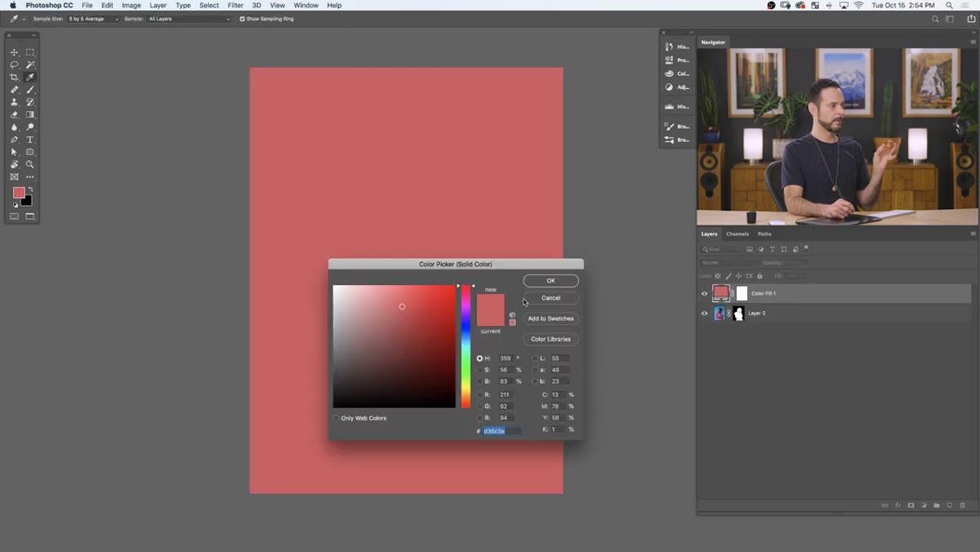Select the Magic Wand tool

pyautogui.click(x=30, y=65)
